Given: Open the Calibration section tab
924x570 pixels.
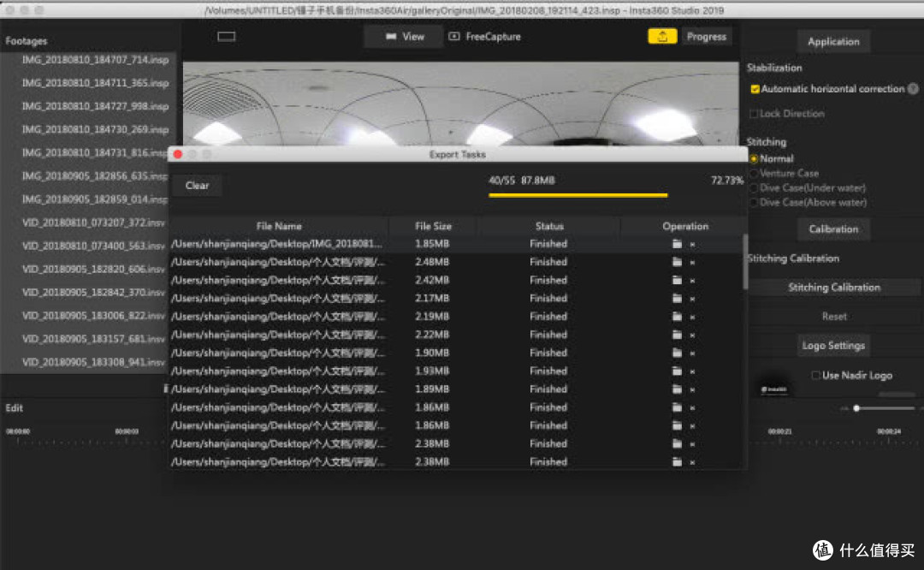Looking at the screenshot, I should [833, 229].
